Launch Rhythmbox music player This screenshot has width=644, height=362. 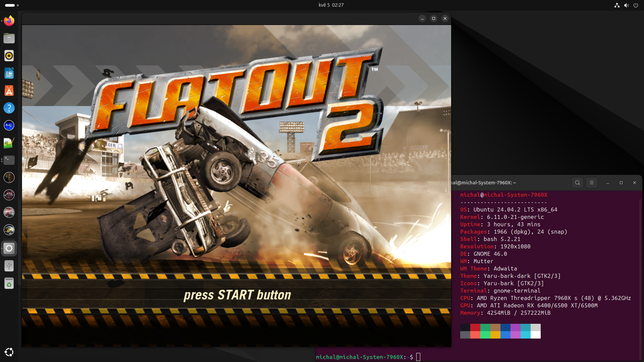[x=9, y=56]
